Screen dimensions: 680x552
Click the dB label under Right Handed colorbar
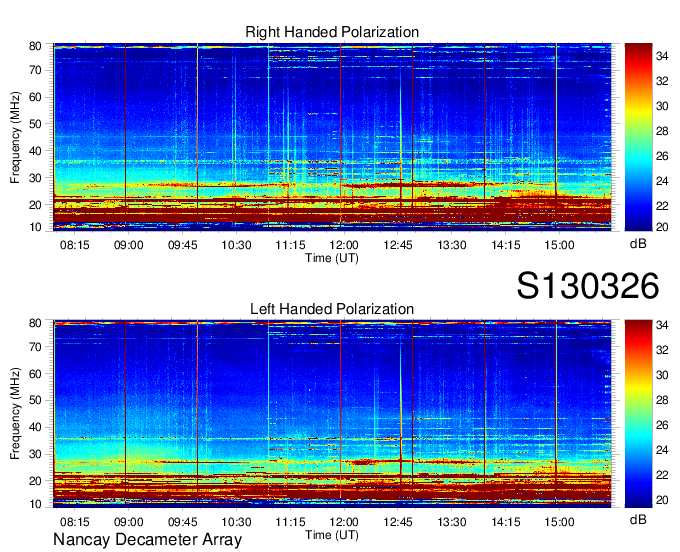pos(638,244)
